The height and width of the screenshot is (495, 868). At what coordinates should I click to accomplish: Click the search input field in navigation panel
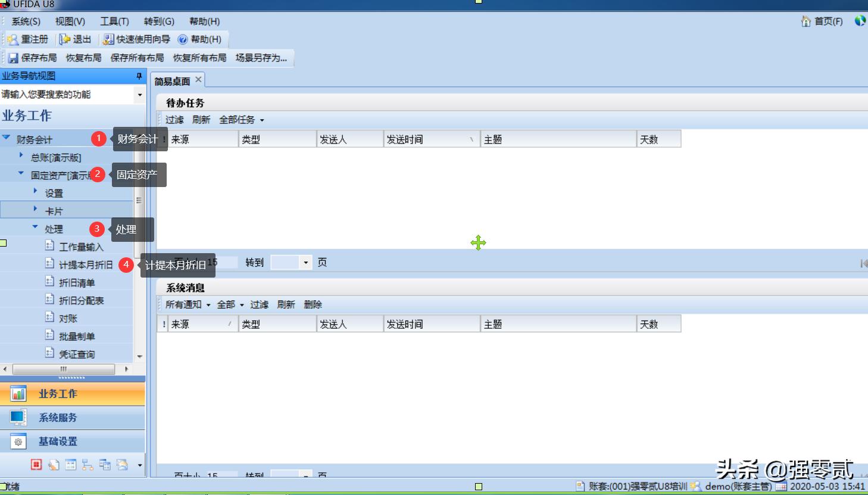pos(65,94)
